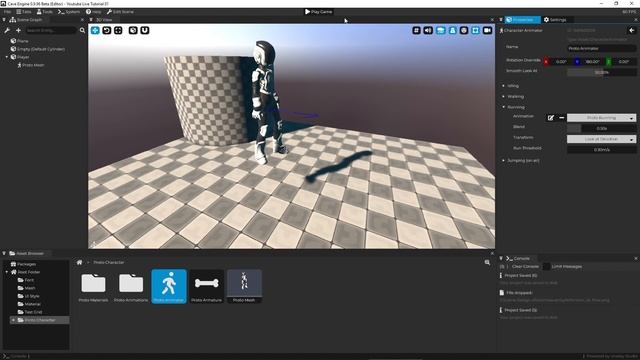Image resolution: width=640 pixels, height=360 pixels.
Task: Toggle the highlighted sky/layers icon in viewport
Action: point(440,30)
